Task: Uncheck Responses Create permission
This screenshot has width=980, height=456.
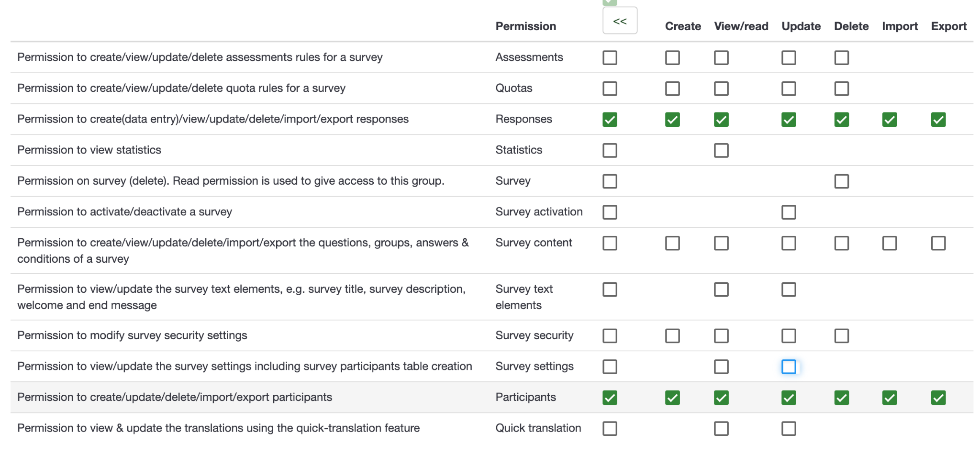Action: [672, 120]
